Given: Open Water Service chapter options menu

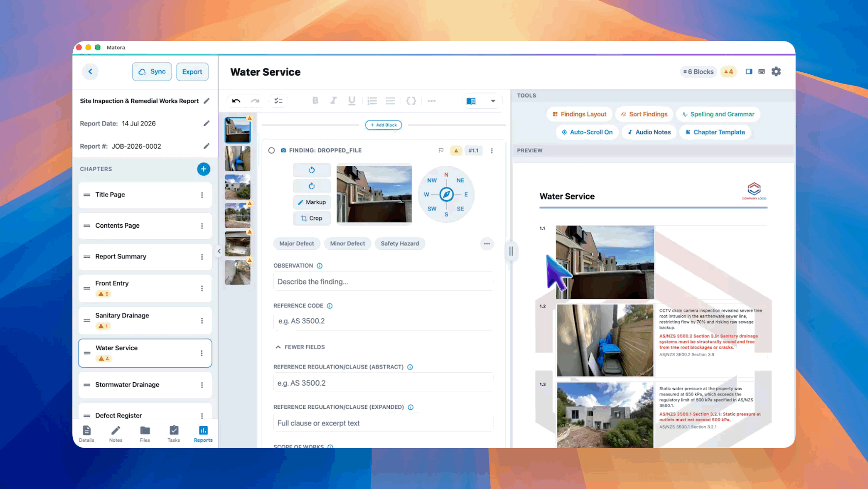Looking at the screenshot, I should (x=202, y=353).
